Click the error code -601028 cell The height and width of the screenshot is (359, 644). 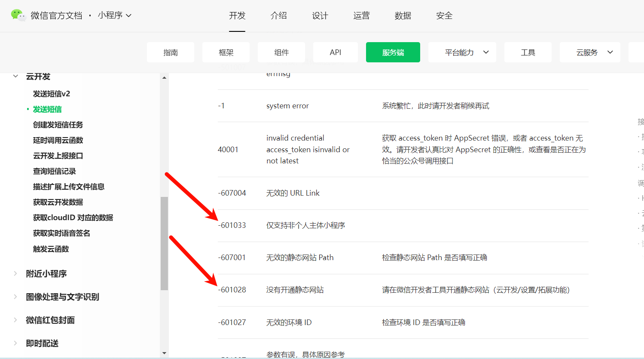tap(232, 290)
